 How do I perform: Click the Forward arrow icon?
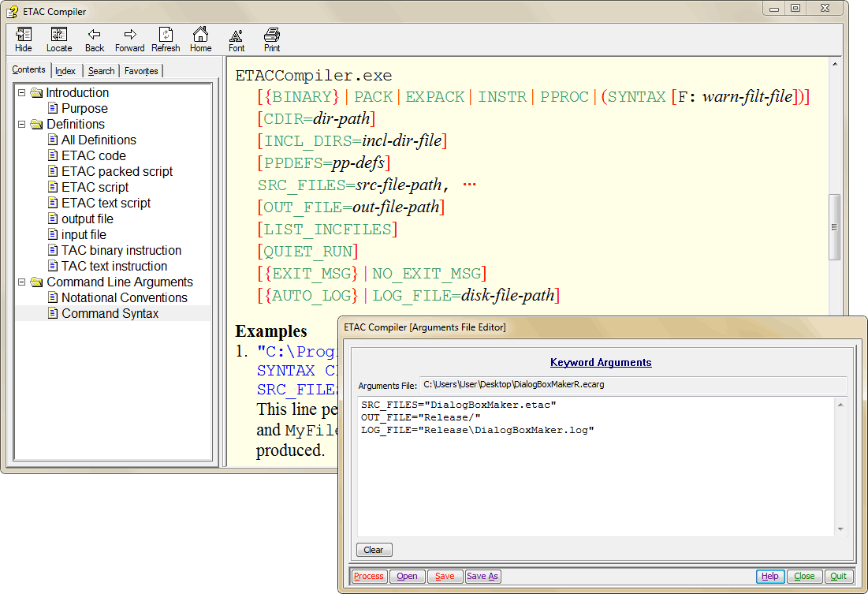click(x=130, y=39)
